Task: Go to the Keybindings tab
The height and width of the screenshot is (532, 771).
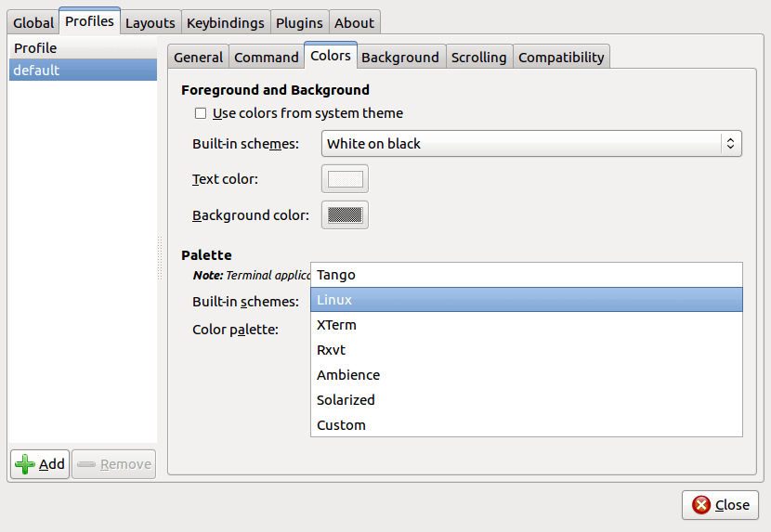Action: pyautogui.click(x=225, y=22)
